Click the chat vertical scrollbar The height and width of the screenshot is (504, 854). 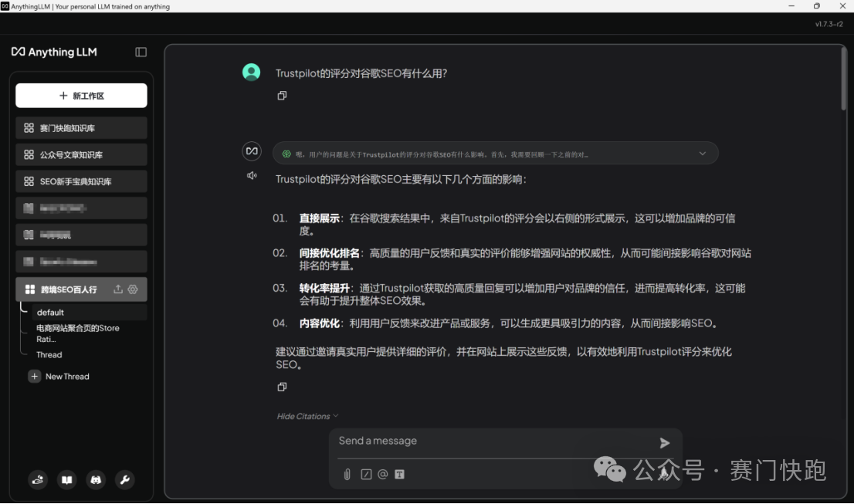click(x=844, y=79)
